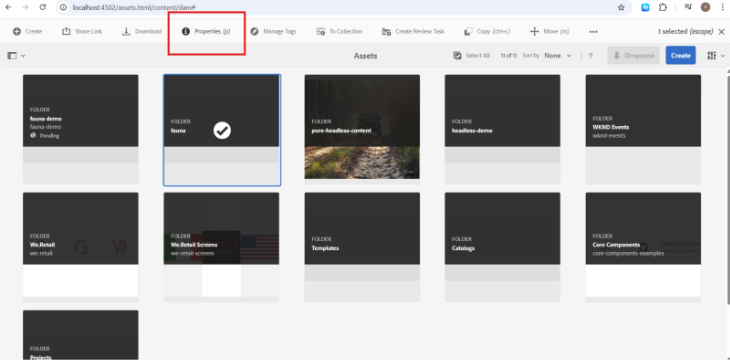Open the fauna demo folder card
This screenshot has width=730, height=360.
81,129
